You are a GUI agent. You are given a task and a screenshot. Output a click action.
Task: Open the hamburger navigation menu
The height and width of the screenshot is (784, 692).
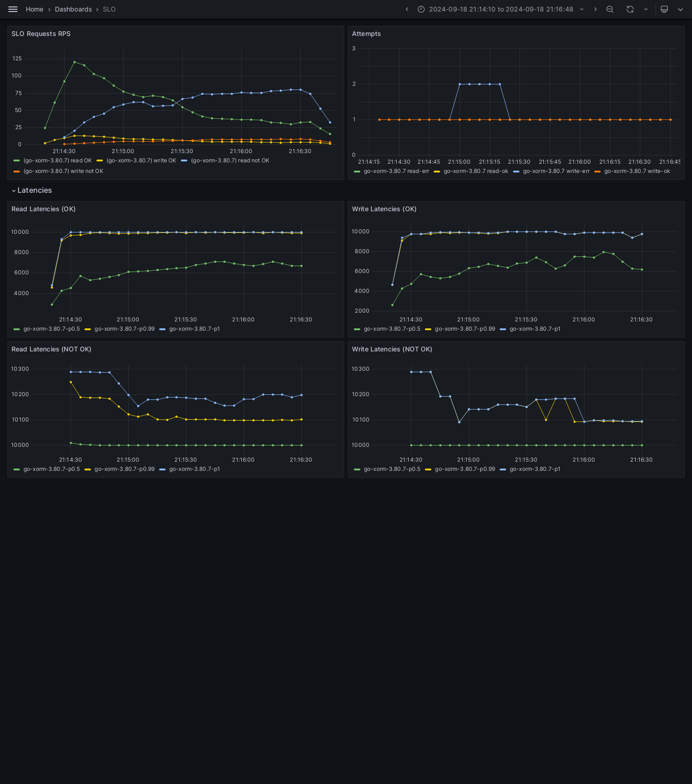13,9
